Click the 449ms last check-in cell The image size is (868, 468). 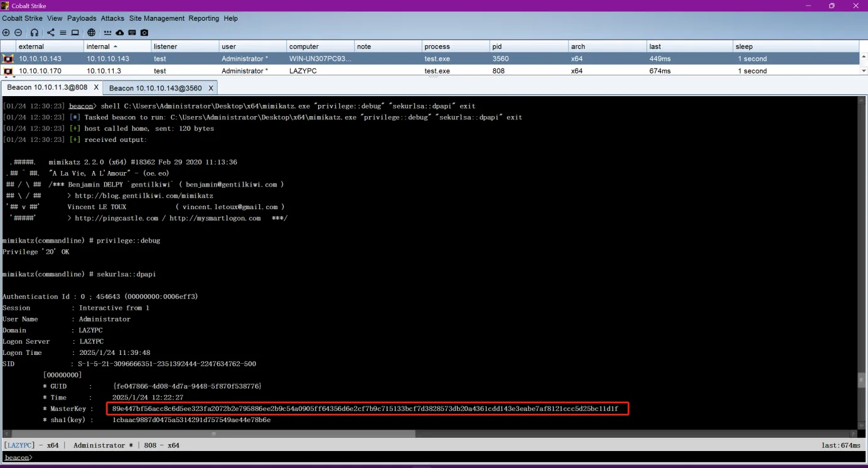[690, 58]
